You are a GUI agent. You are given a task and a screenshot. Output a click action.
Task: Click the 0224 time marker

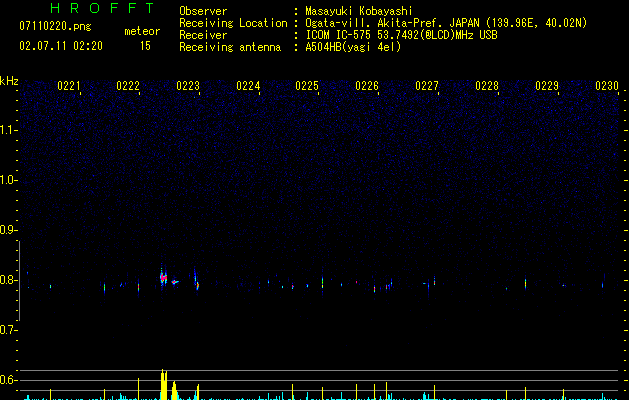248,86
